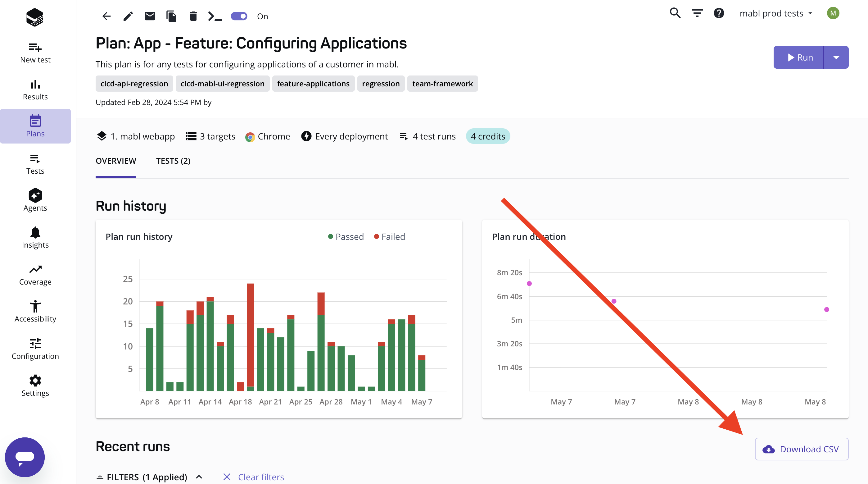
Task: Open the user avatar M
Action: tap(833, 13)
